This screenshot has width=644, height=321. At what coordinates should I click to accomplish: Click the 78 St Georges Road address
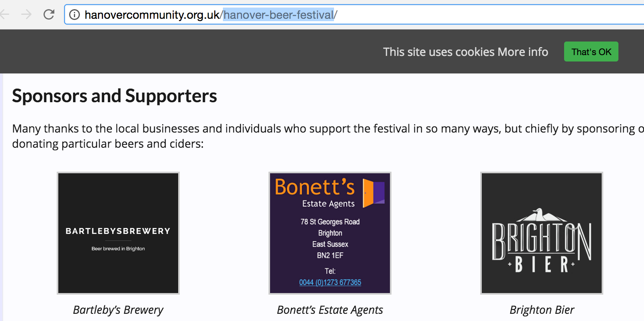(330, 222)
